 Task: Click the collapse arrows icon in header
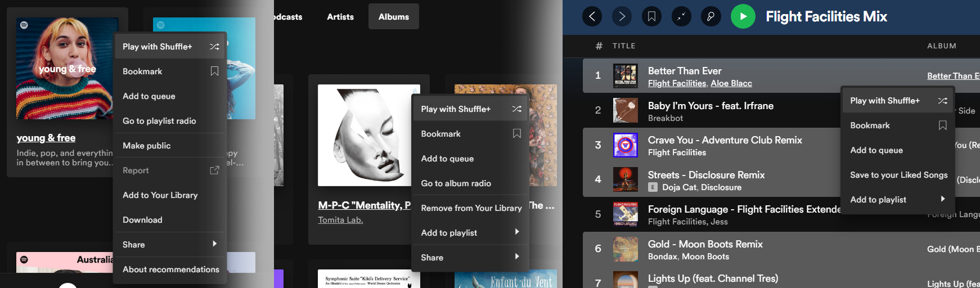(681, 17)
